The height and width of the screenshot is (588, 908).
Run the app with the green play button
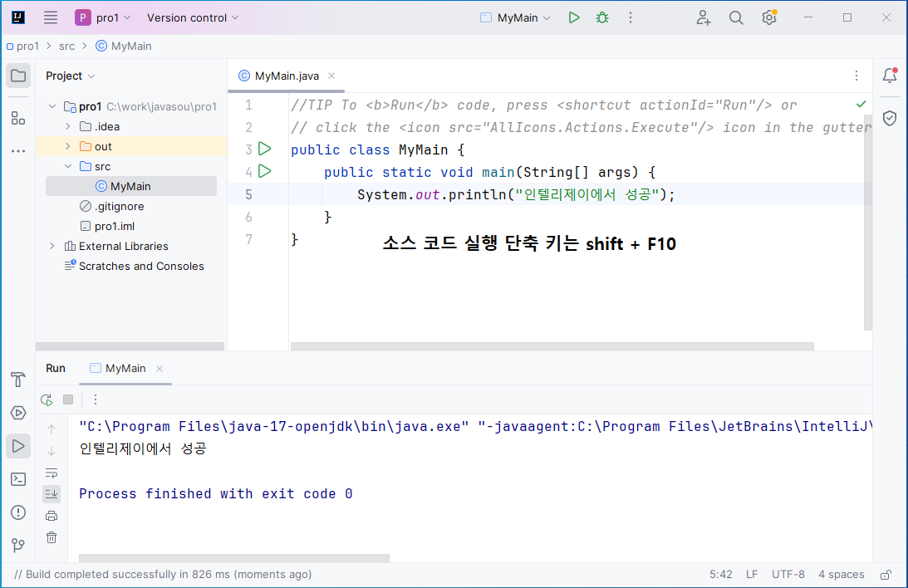pos(574,17)
